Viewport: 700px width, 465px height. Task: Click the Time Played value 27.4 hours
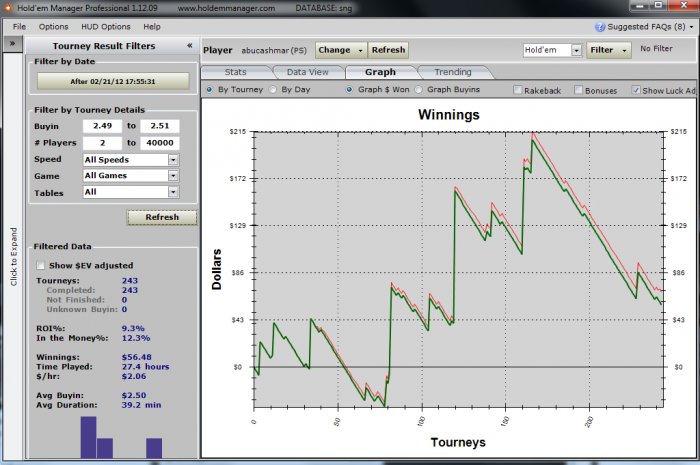pyautogui.click(x=146, y=367)
